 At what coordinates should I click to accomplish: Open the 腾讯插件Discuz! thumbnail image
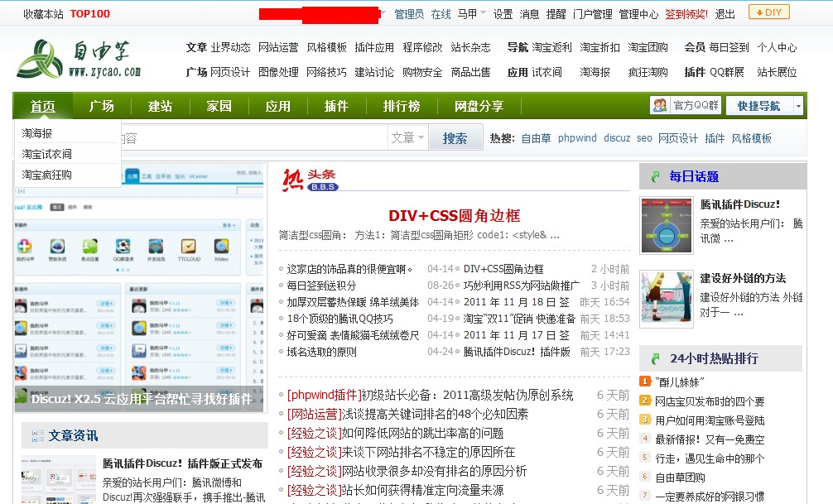[667, 225]
